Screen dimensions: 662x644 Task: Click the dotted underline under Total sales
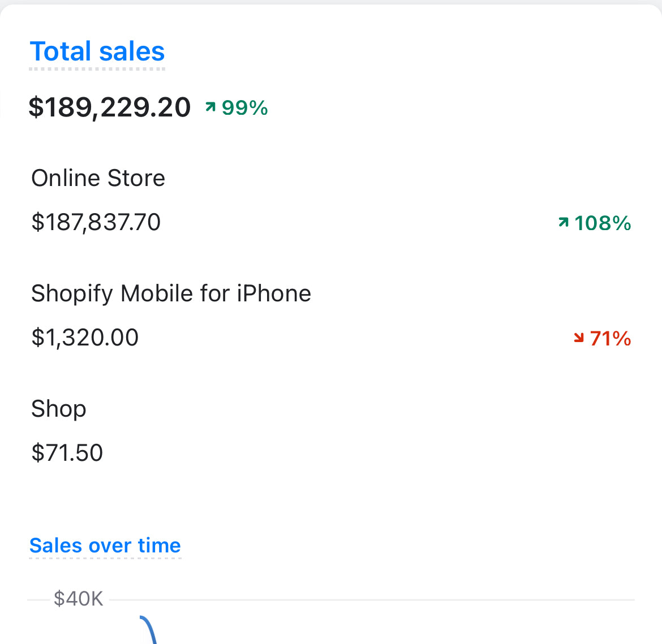tap(97, 69)
